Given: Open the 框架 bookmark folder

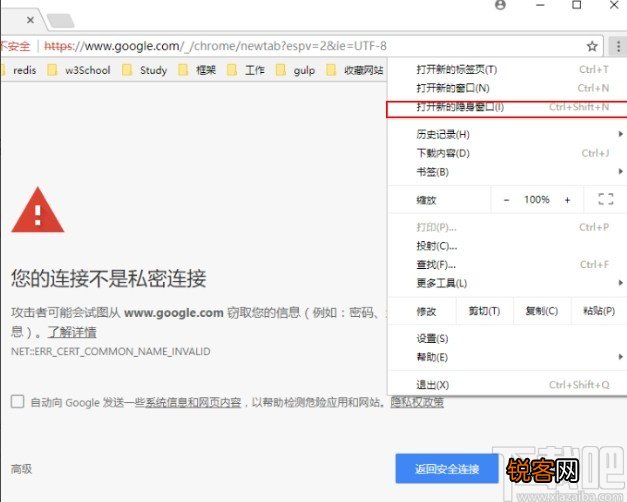Looking at the screenshot, I should click(197, 70).
